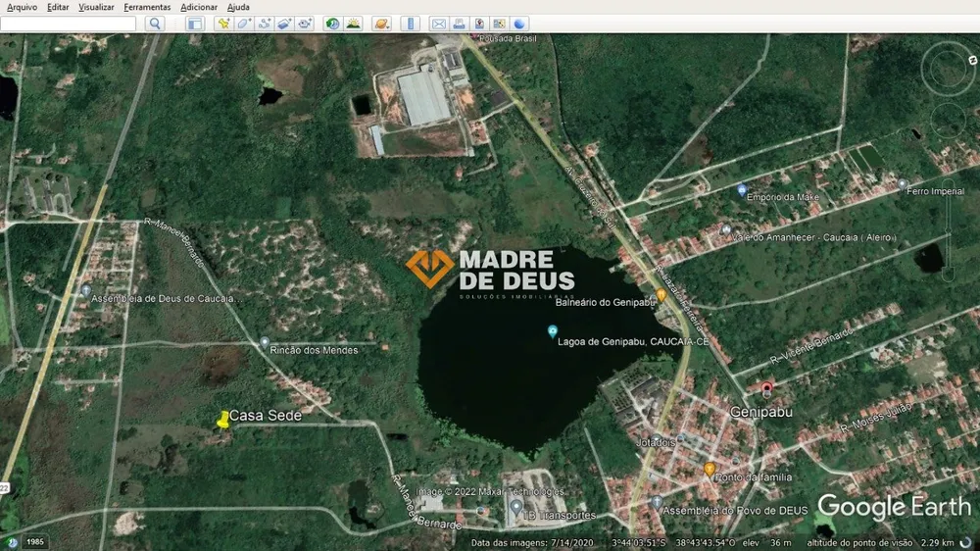The width and height of the screenshot is (980, 551).
Task: Select the Add Placemark pushpin tool
Action: pos(223,24)
